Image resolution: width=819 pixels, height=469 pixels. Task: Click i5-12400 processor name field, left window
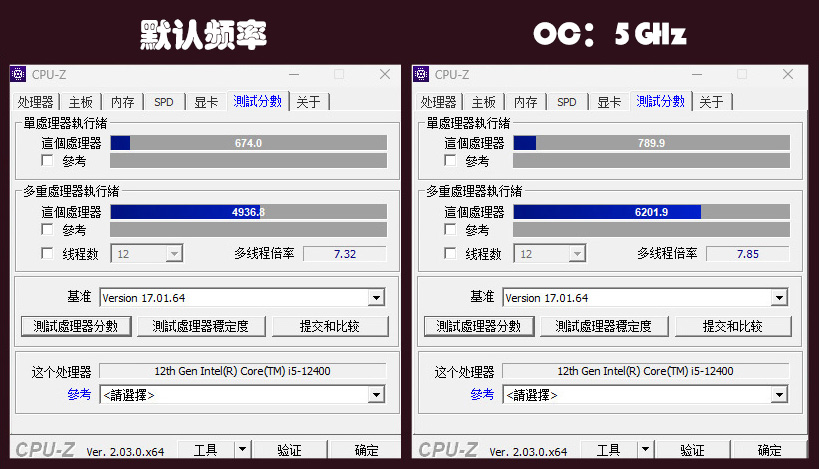tap(242, 371)
